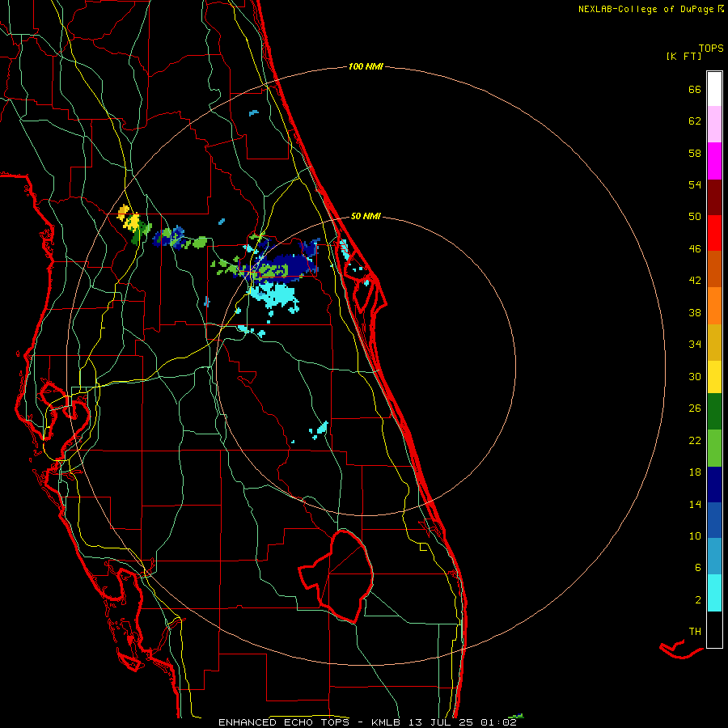Click the [K FT] units label

pos(684,56)
